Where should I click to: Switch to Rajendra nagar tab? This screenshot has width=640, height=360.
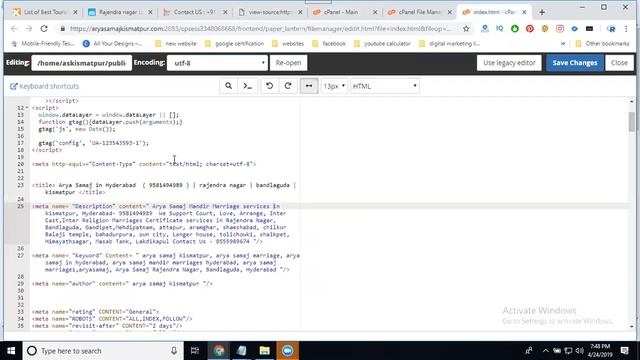pos(120,12)
